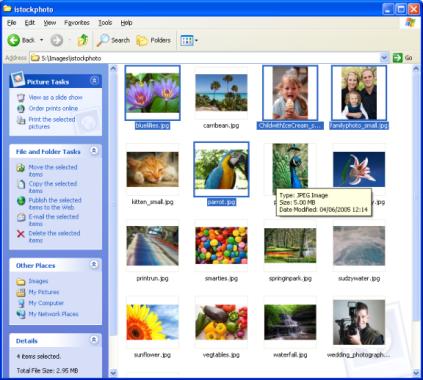The width and height of the screenshot is (423, 380).
Task: Collapse the File and Folder Tasks panel
Action: tap(94, 151)
